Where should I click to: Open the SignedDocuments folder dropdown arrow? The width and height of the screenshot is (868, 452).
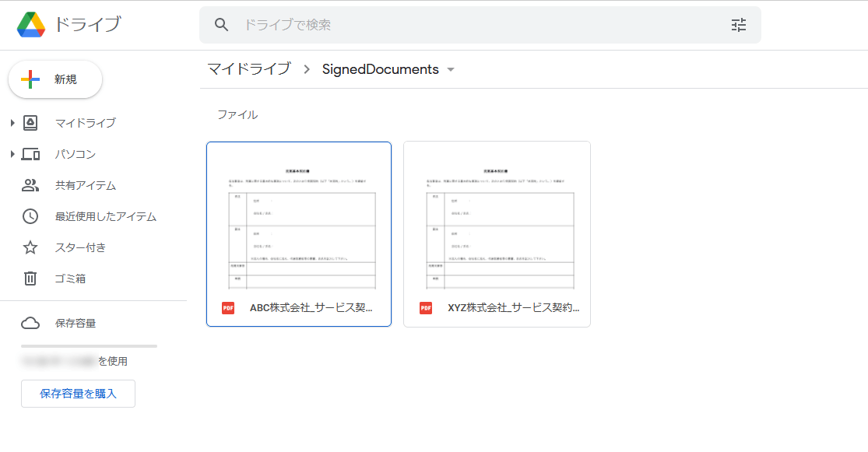coord(450,70)
